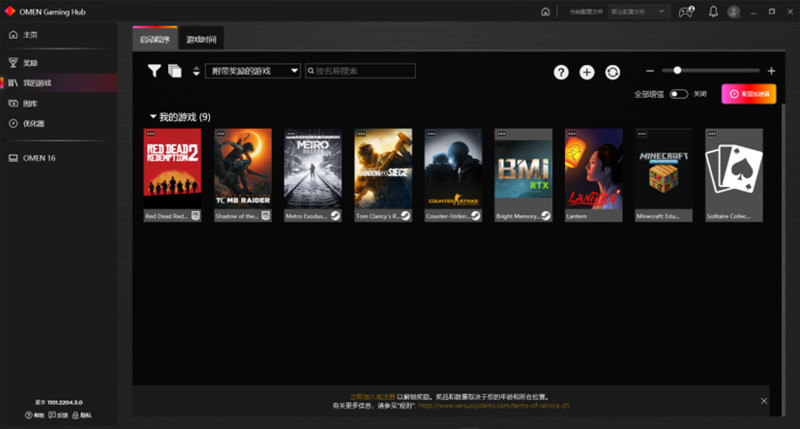Select Metro Exodus cover
This screenshot has height=429, width=800.
(x=313, y=169)
